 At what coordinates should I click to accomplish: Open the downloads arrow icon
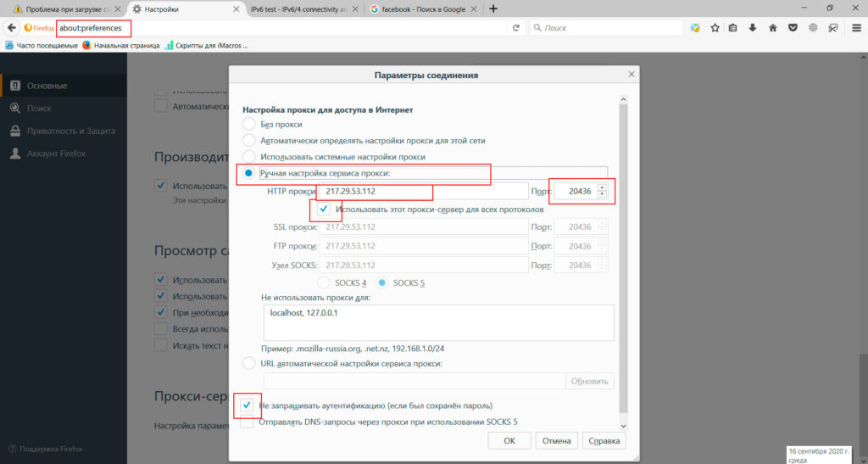click(753, 28)
